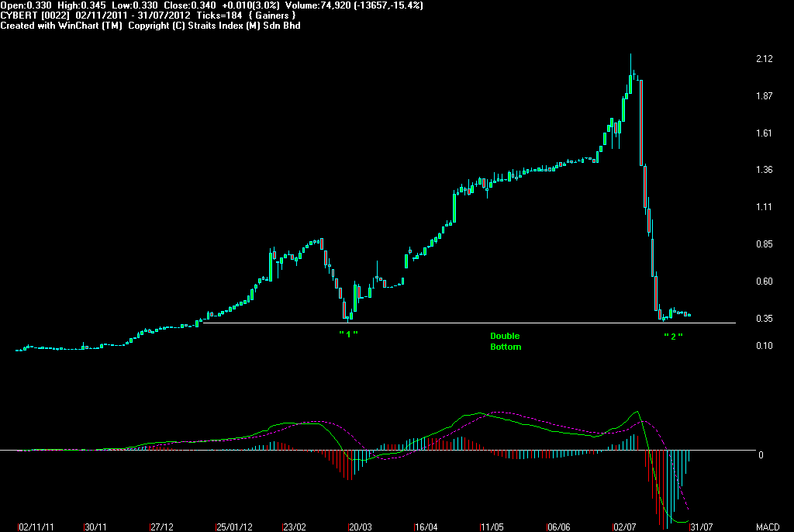
Task: Select the 20/03 date marker
Action: click(x=360, y=527)
